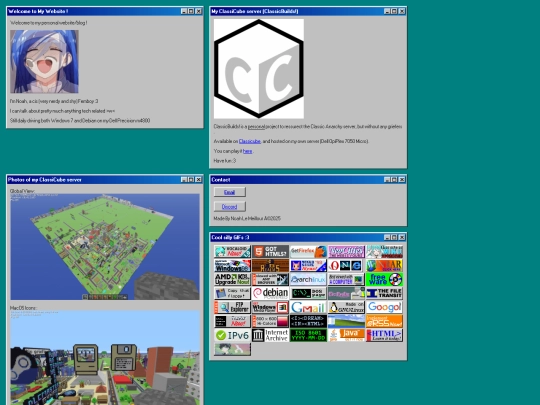Click the FTP Explorer badge
Screen dimensions: 540x405
tap(232, 307)
